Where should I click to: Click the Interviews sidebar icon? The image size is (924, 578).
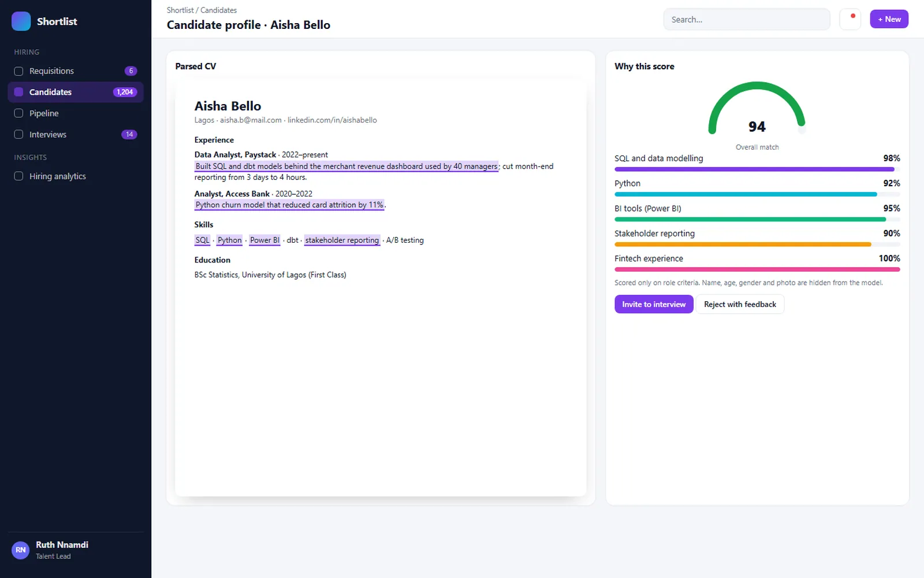(18, 135)
